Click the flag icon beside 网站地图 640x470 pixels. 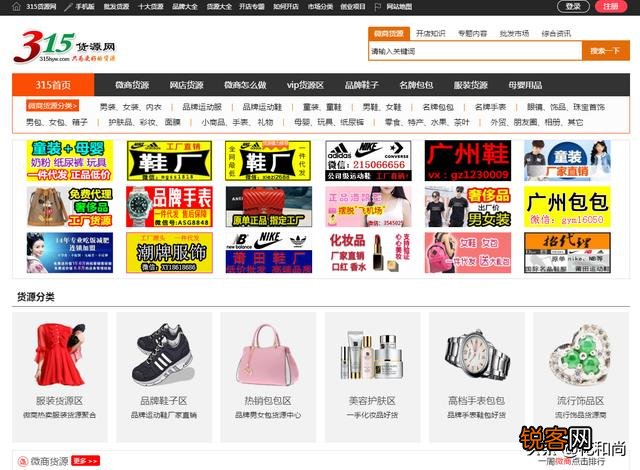tap(378, 7)
